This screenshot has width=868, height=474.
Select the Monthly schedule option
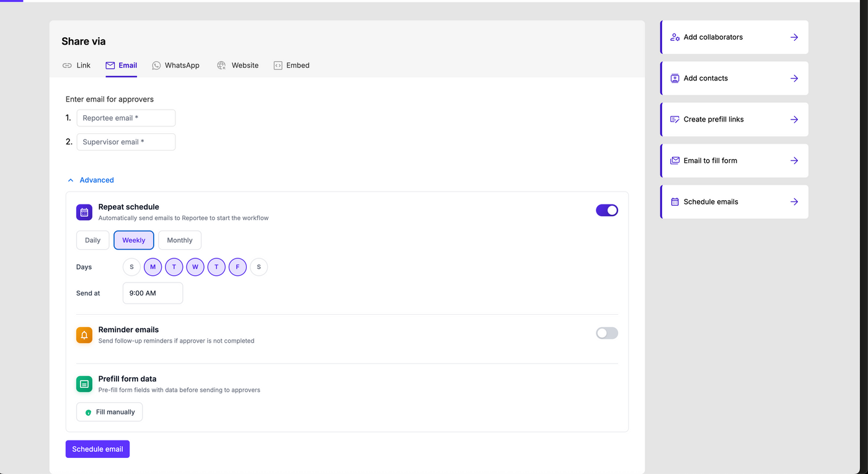[x=179, y=240]
